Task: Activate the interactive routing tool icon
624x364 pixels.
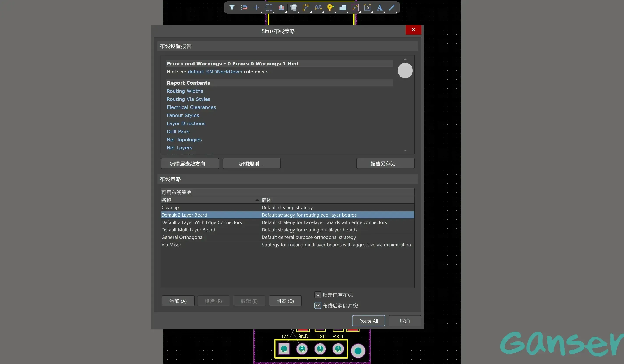Action: click(306, 7)
